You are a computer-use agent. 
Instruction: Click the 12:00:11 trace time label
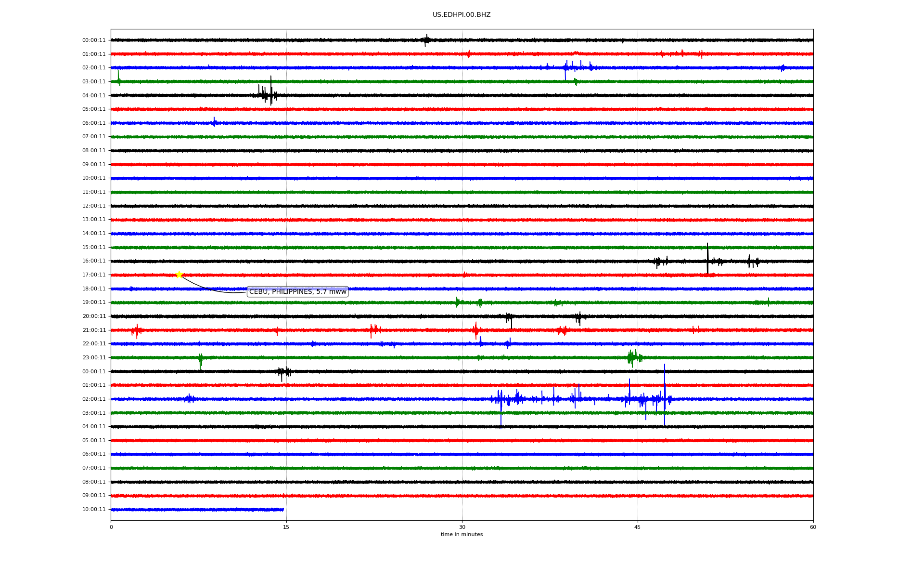[x=94, y=206]
